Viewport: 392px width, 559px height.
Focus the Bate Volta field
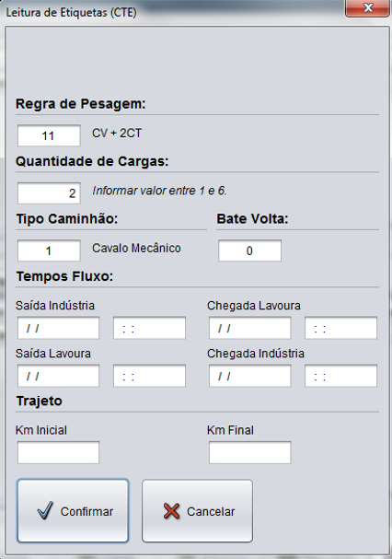click(249, 250)
